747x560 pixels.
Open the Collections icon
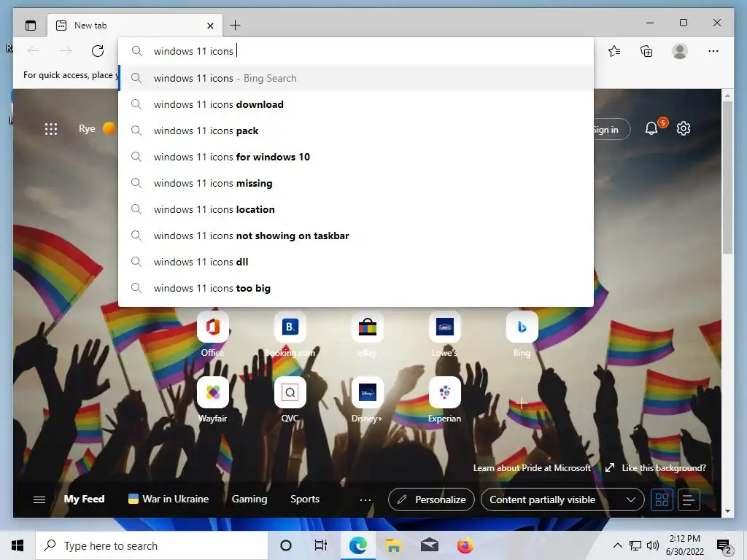[646, 51]
